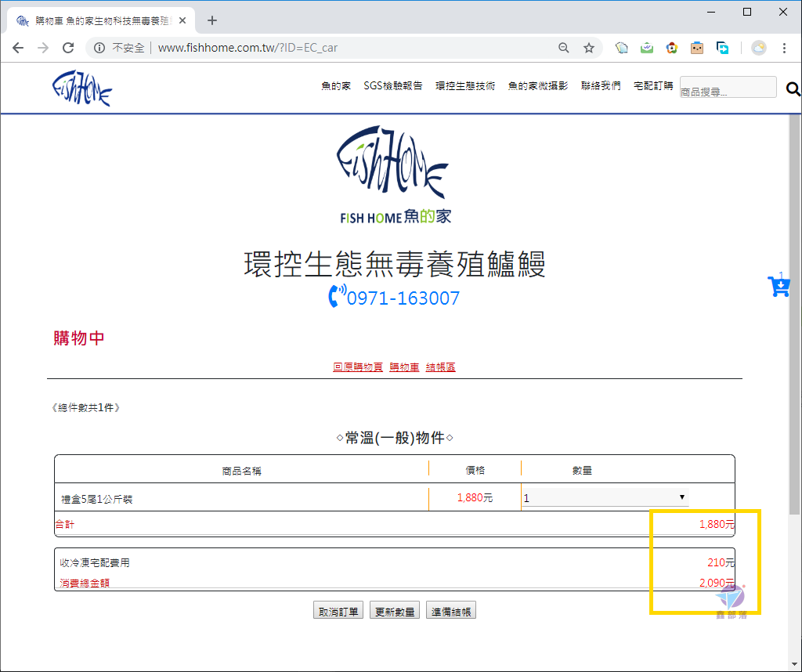Click the 《總件數共1件》 text
Viewport: 802px width, 672px height.
pyautogui.click(x=85, y=407)
